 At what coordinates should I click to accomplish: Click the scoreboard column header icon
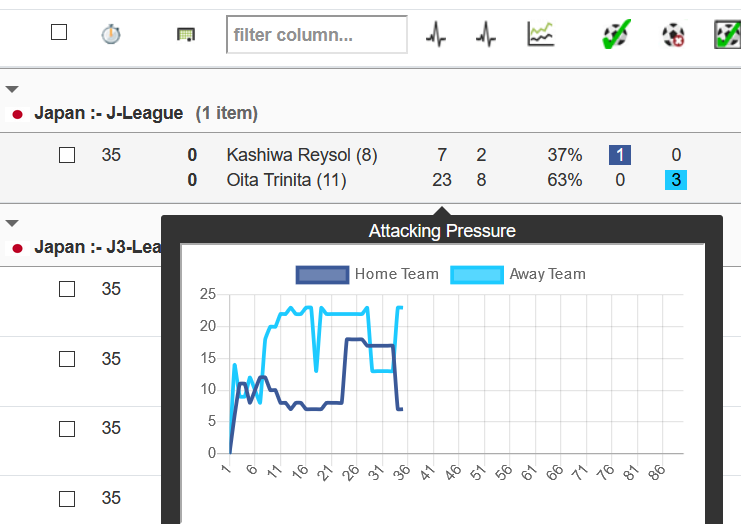click(185, 35)
